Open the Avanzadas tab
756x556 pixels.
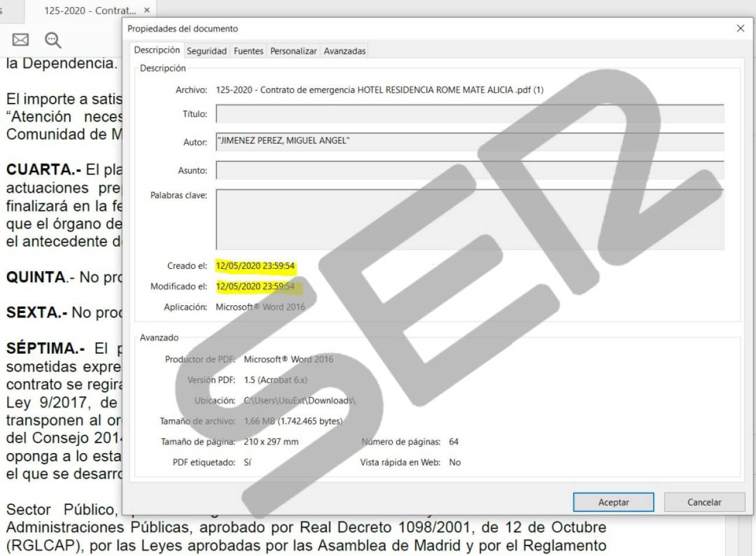[x=345, y=51]
